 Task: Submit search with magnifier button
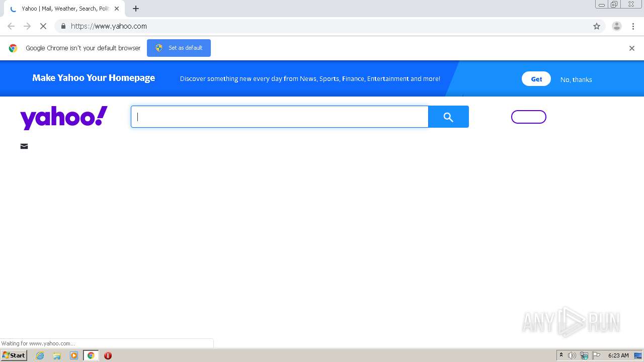pos(448,117)
